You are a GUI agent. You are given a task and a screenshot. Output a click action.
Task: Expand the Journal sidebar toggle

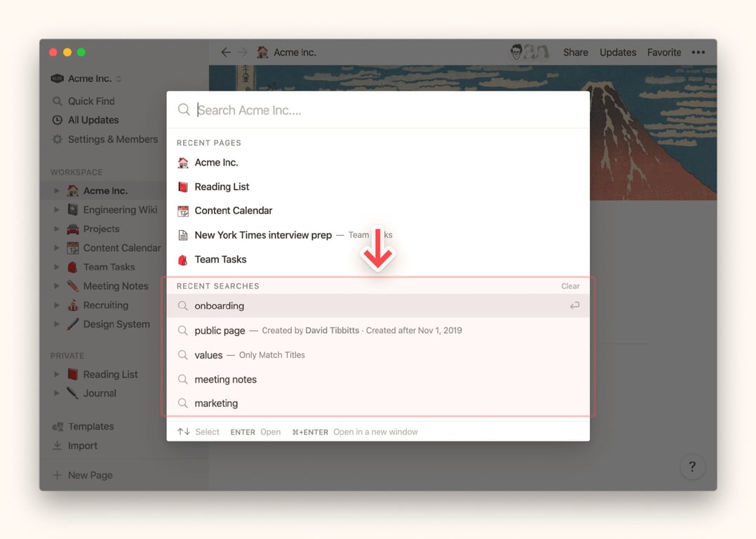[56, 393]
